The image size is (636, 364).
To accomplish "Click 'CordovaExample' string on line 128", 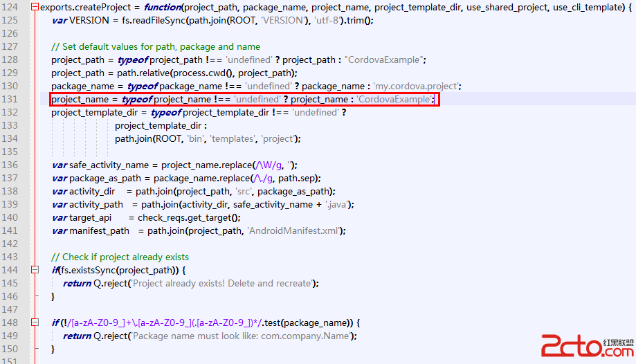I will 383,60.
